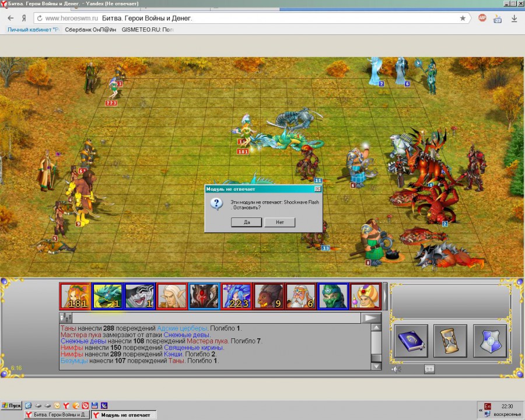
Task: Switch keyboard layout via En indicator
Action: pyautogui.click(x=488, y=406)
